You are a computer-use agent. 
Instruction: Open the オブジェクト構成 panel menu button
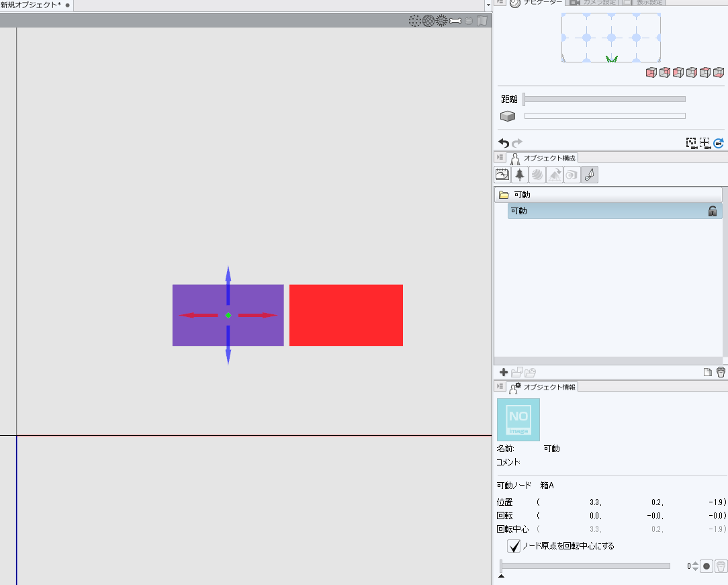point(500,157)
